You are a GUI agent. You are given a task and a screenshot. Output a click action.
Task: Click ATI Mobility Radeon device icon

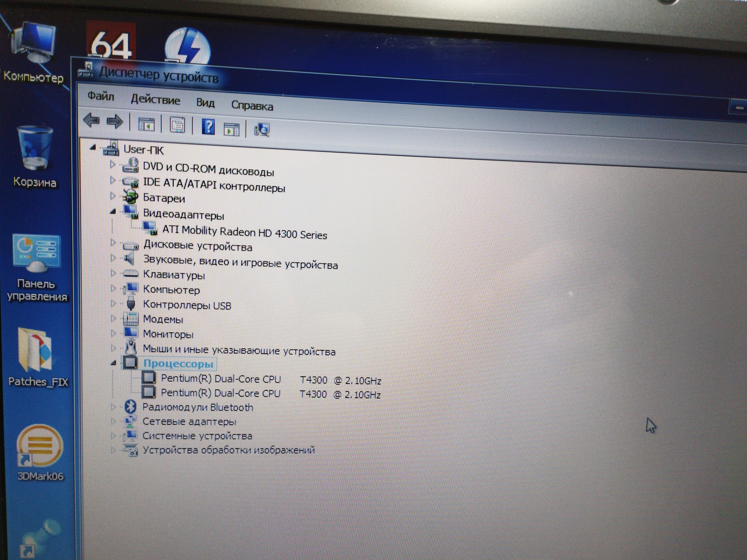point(150,228)
